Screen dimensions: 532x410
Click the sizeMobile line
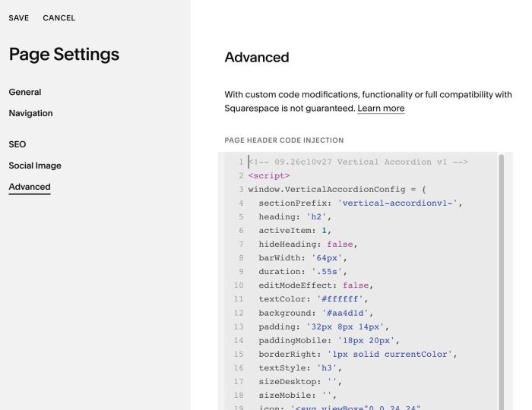298,396
